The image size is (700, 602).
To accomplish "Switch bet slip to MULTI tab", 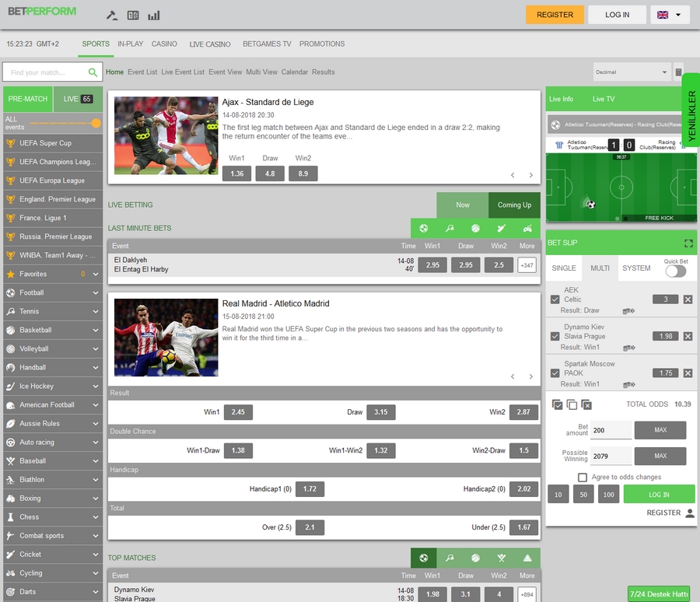I will (x=600, y=268).
